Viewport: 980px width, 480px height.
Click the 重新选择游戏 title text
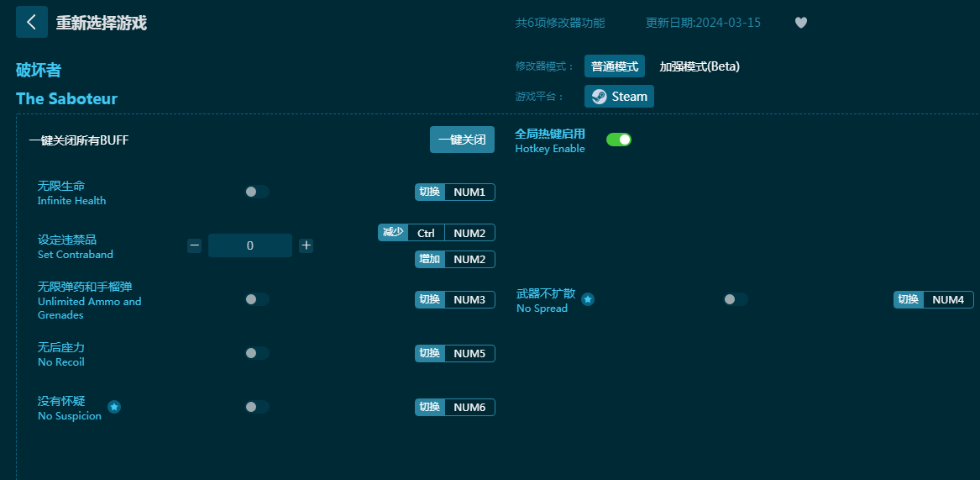point(102,24)
